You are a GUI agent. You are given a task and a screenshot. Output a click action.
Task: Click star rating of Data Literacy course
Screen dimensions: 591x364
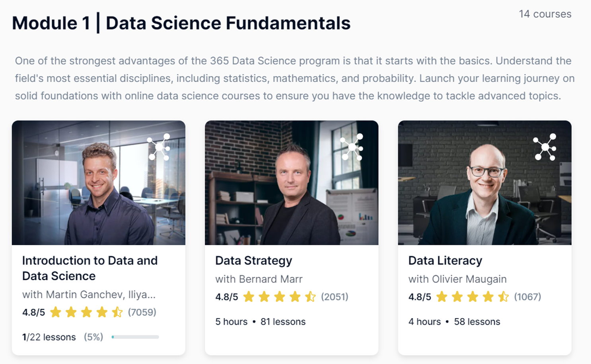click(x=472, y=297)
